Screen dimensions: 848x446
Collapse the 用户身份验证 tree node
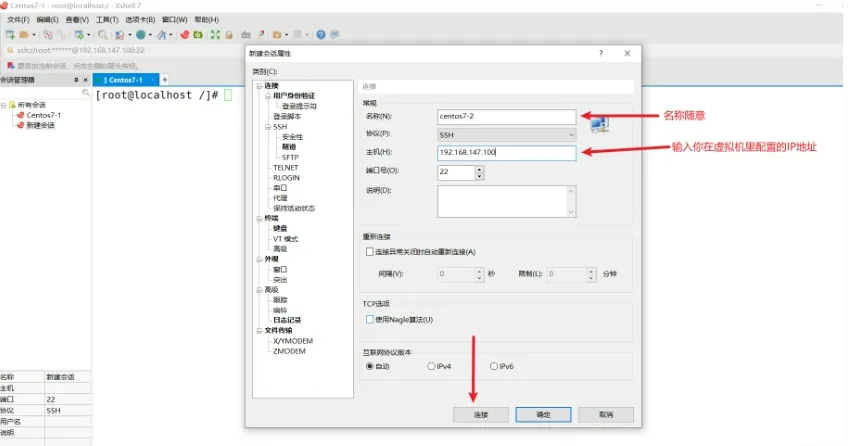[x=268, y=96]
